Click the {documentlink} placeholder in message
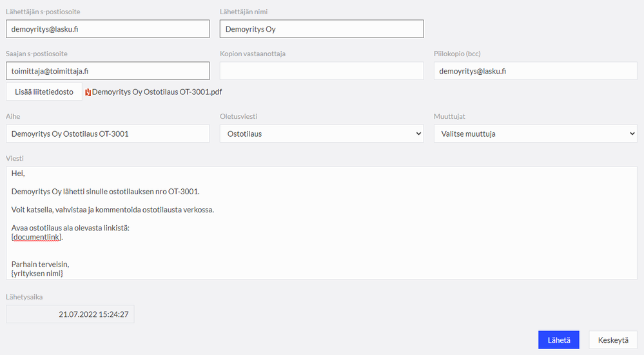 tap(37, 238)
